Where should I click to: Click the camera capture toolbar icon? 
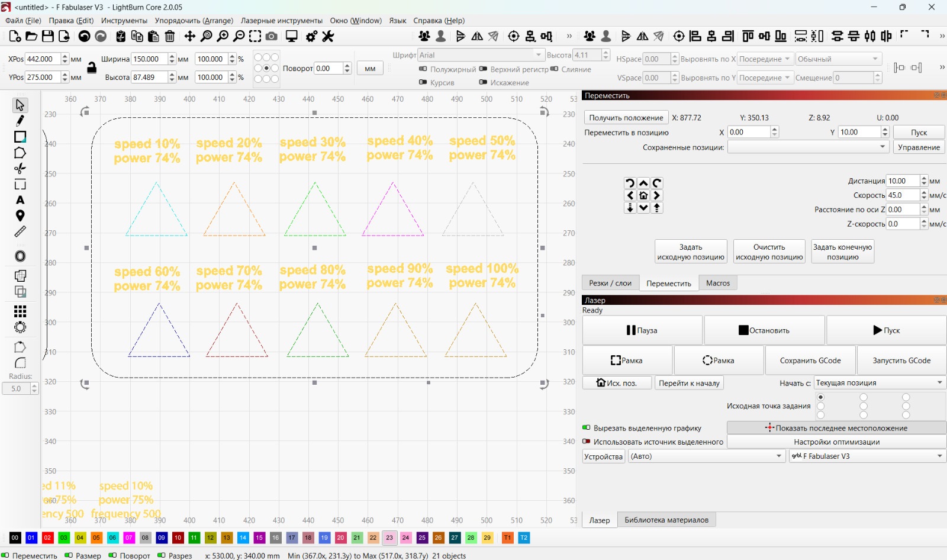271,36
